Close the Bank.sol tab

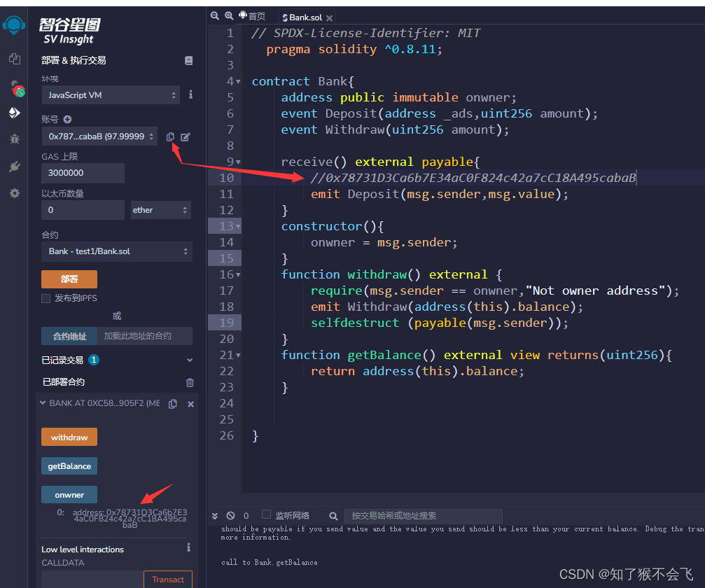pyautogui.click(x=330, y=18)
